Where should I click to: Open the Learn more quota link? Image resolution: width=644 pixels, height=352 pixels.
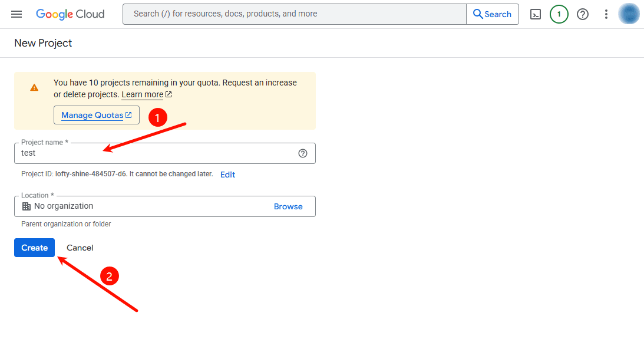(143, 94)
